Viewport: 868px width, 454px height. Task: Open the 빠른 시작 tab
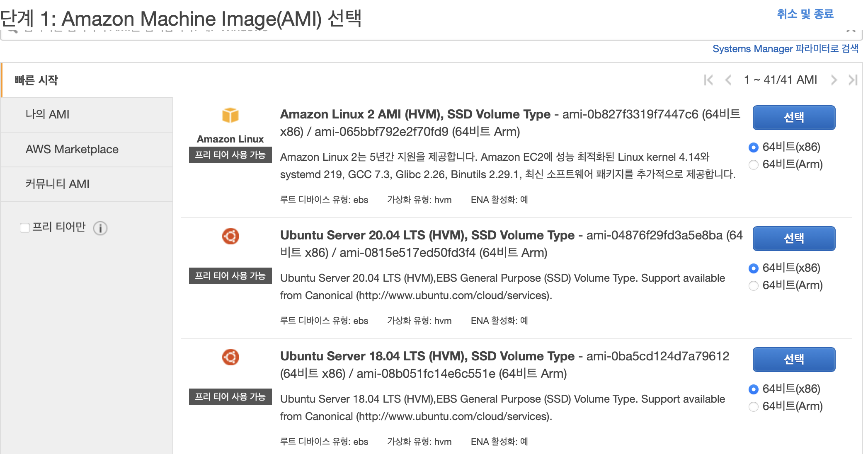click(x=87, y=80)
